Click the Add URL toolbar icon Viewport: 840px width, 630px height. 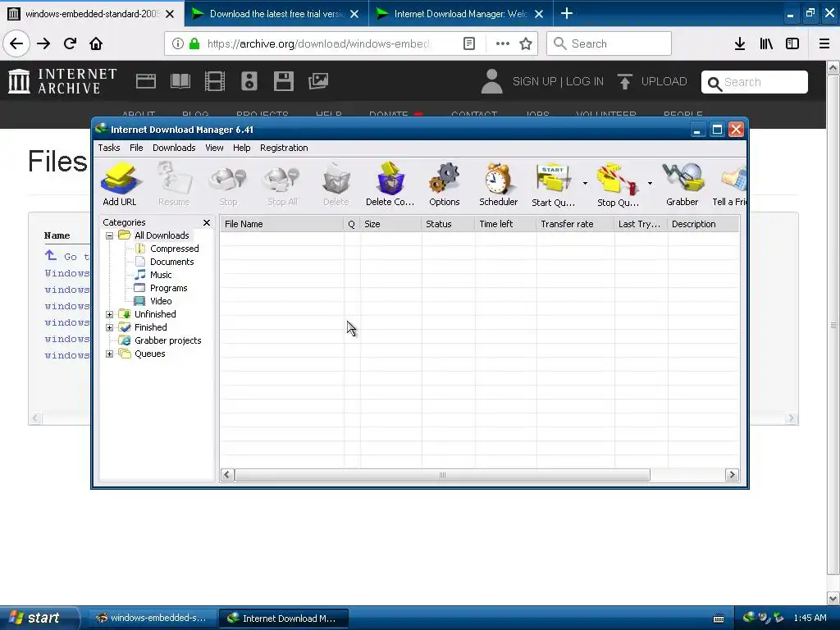point(120,185)
